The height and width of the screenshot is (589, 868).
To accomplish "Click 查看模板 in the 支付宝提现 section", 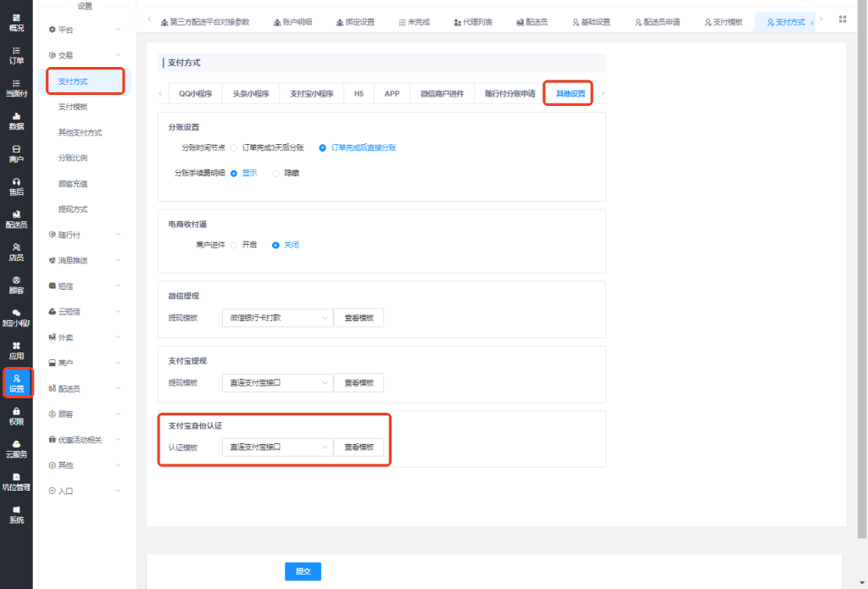I will click(x=359, y=382).
